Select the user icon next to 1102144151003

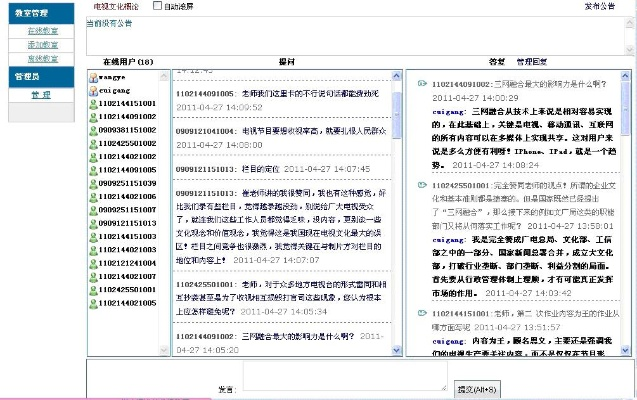tap(93, 237)
